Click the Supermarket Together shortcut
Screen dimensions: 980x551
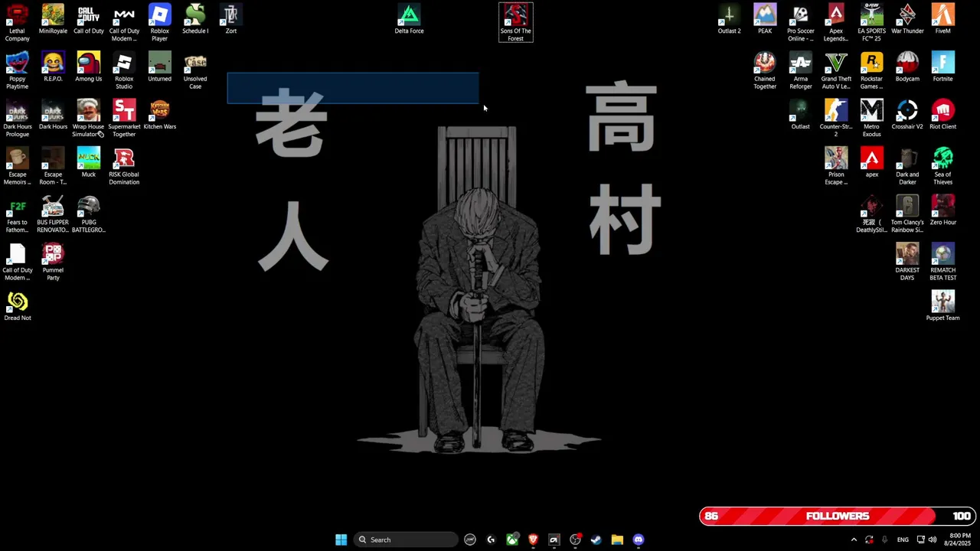point(124,119)
